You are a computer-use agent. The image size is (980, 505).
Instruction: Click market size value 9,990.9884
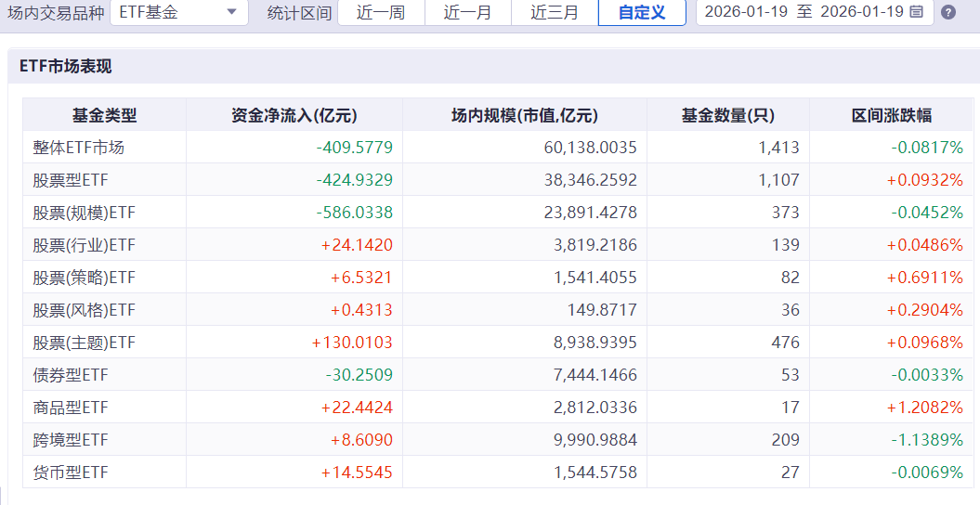[x=595, y=439]
